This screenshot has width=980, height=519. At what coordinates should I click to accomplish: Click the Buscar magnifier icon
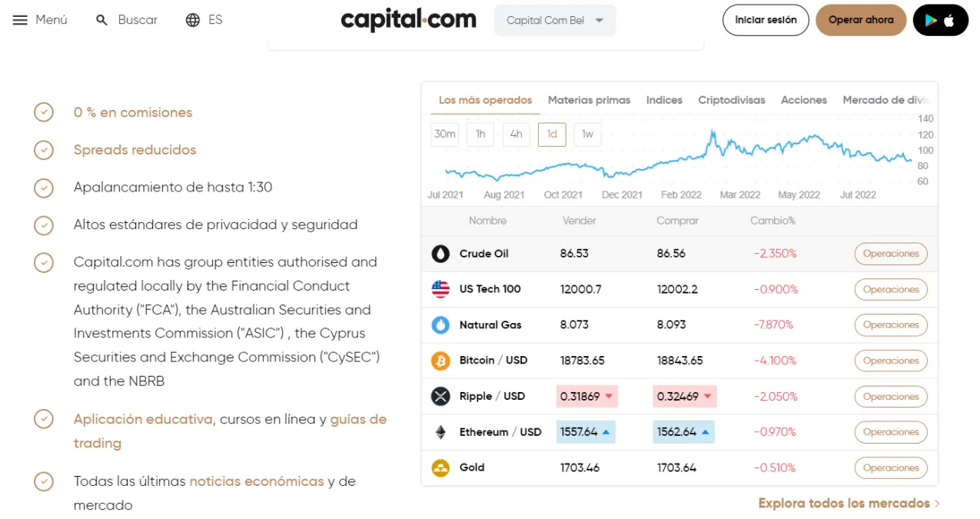click(101, 20)
